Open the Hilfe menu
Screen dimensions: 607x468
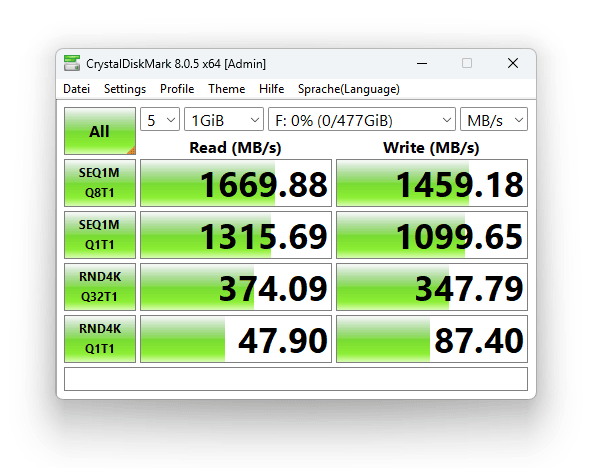pos(271,89)
